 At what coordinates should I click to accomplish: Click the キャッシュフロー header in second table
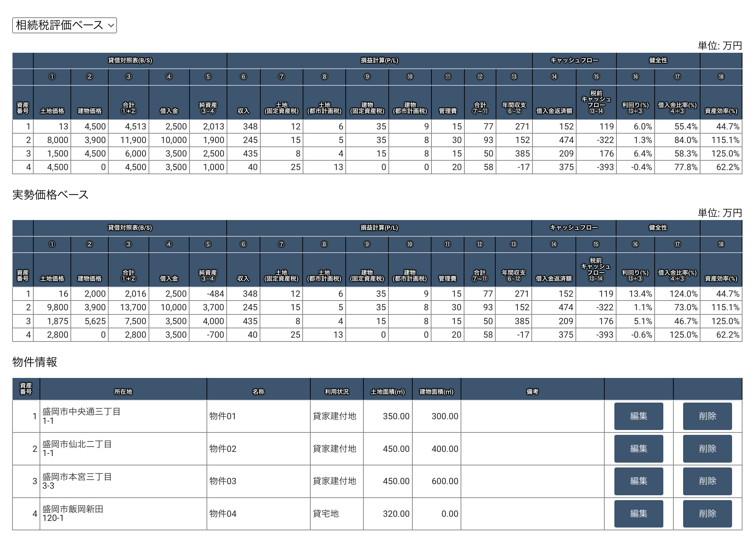coord(574,228)
